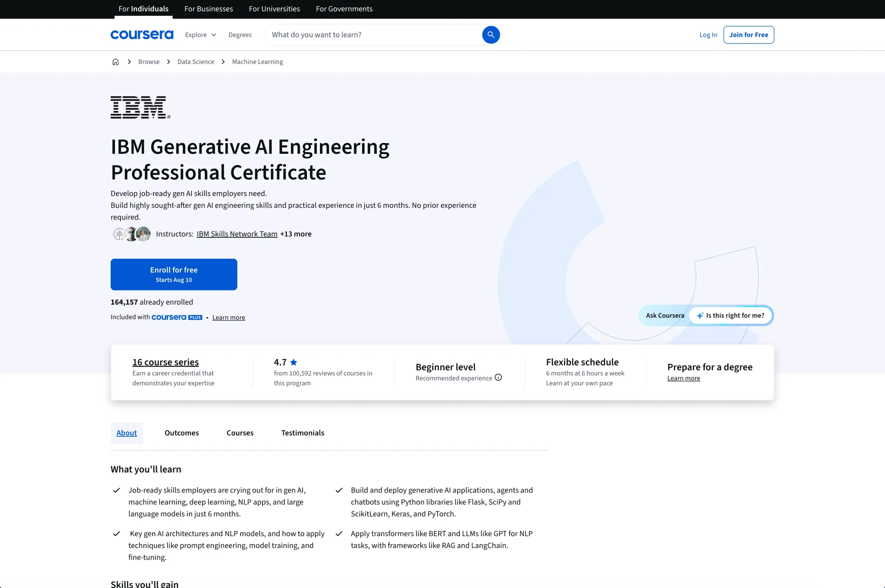Click the Join for Free button
Viewport: 885px width, 588px height.
748,35
